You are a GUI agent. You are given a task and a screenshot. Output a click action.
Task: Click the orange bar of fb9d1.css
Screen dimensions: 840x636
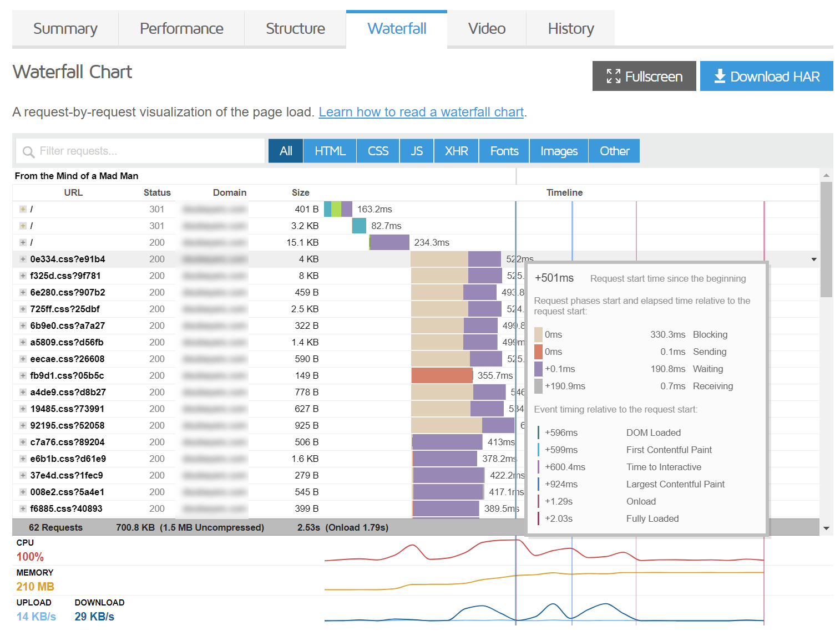[442, 375]
